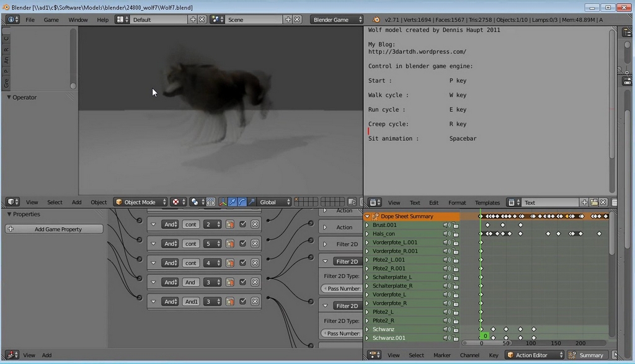This screenshot has width=635, height=364.
Task: Open the text file browse folder icon
Action: pos(594,203)
